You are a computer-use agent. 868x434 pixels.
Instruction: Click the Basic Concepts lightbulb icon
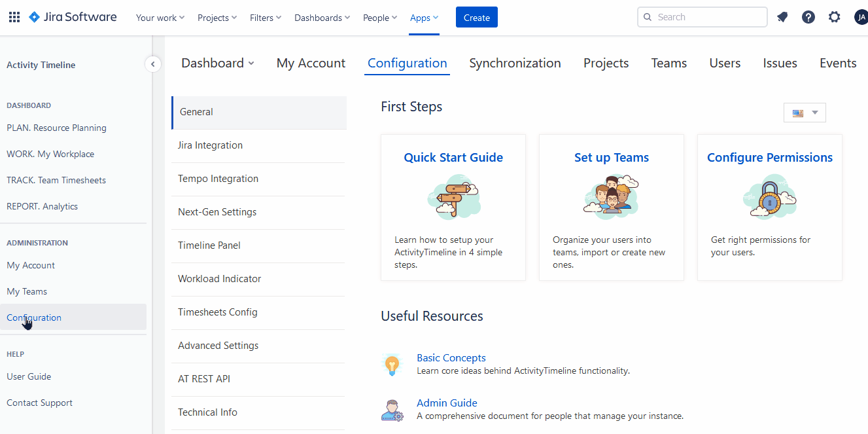pyautogui.click(x=392, y=365)
